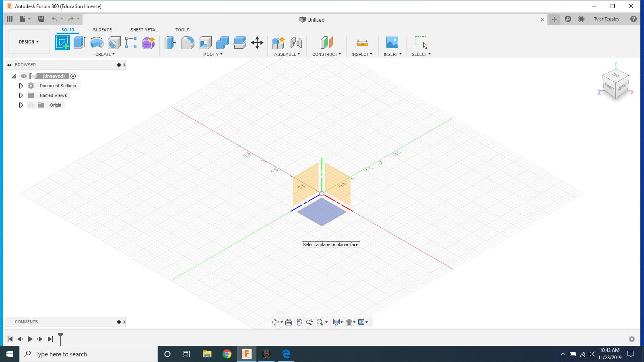Select the Rectangular Pattern tool
Screen dimensions: 644x362
(131, 42)
